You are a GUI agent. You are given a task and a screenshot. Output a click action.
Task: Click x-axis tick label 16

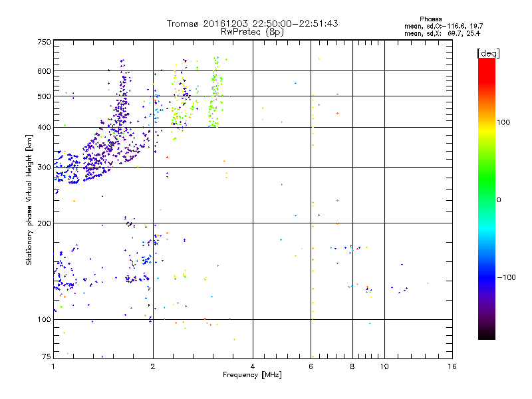pyautogui.click(x=452, y=366)
